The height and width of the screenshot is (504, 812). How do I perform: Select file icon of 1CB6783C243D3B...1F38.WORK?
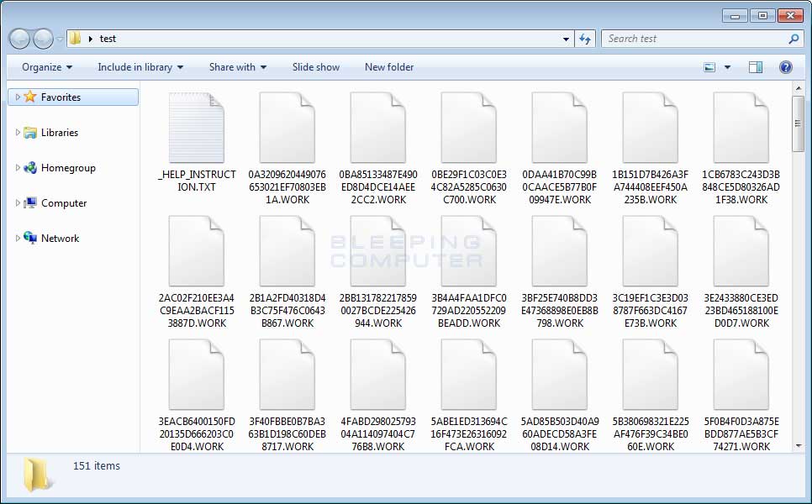(741, 128)
